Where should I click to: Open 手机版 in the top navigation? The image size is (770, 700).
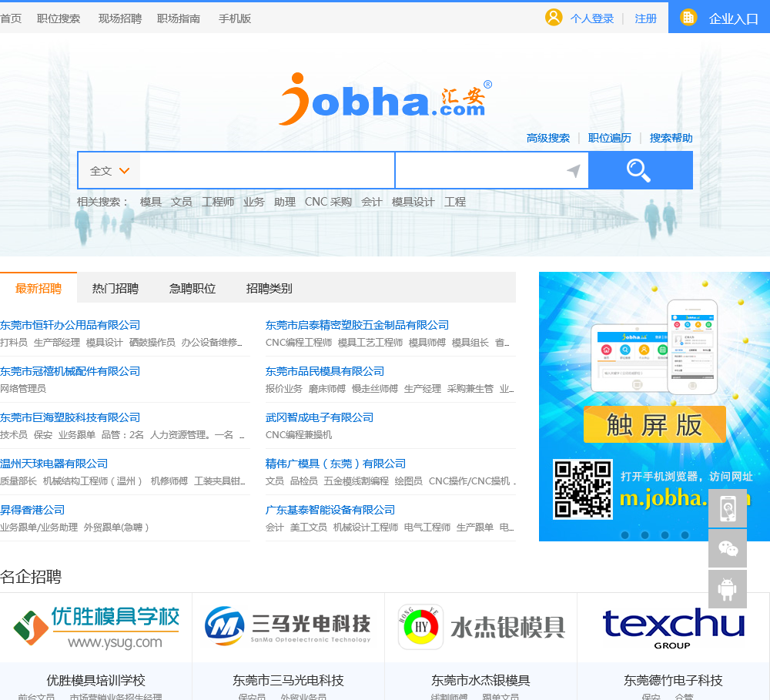pos(235,18)
